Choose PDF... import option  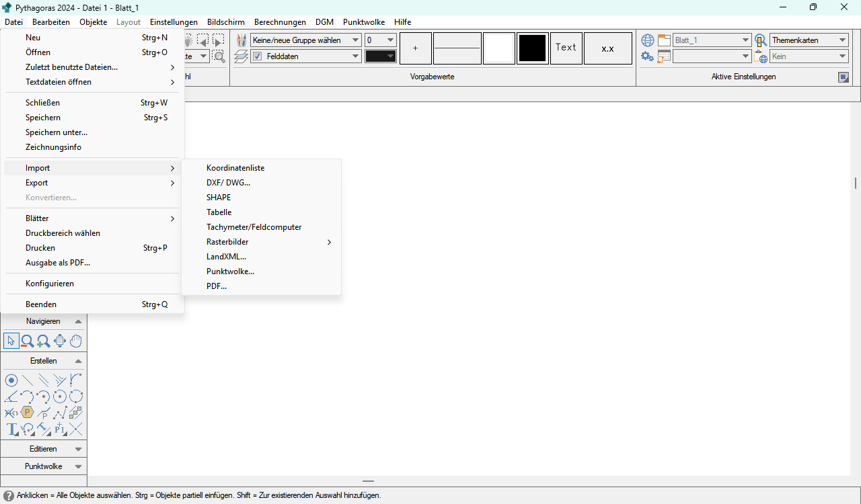[261, 286]
